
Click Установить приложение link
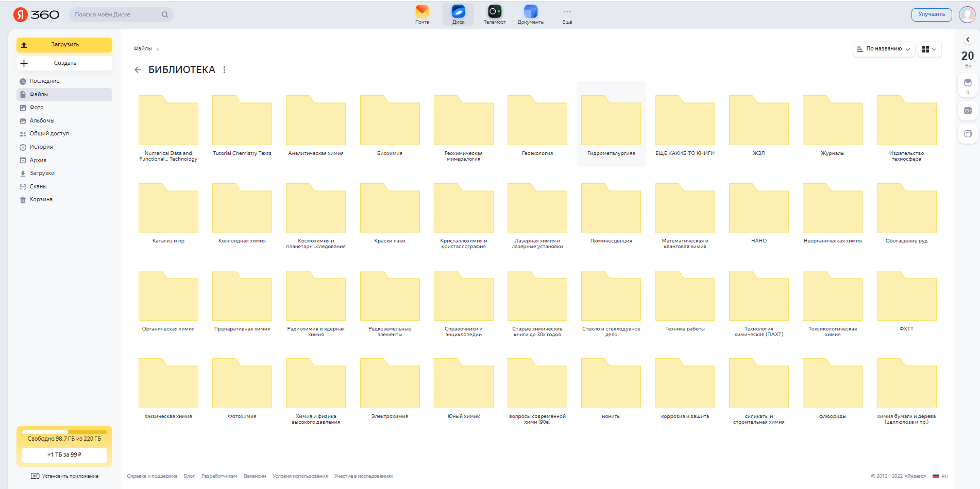pos(65,476)
